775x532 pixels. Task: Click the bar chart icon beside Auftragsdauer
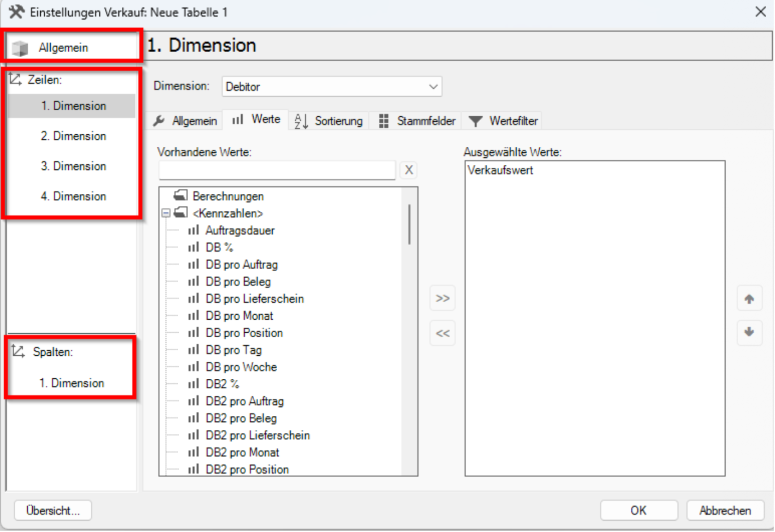tap(193, 230)
